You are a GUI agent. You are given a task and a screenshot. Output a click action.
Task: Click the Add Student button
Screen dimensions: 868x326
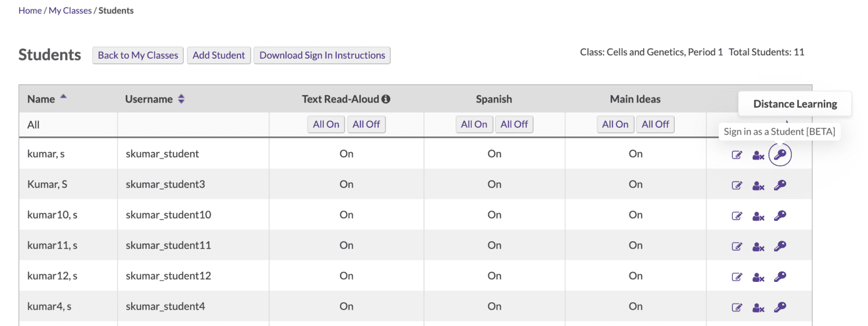click(x=219, y=55)
